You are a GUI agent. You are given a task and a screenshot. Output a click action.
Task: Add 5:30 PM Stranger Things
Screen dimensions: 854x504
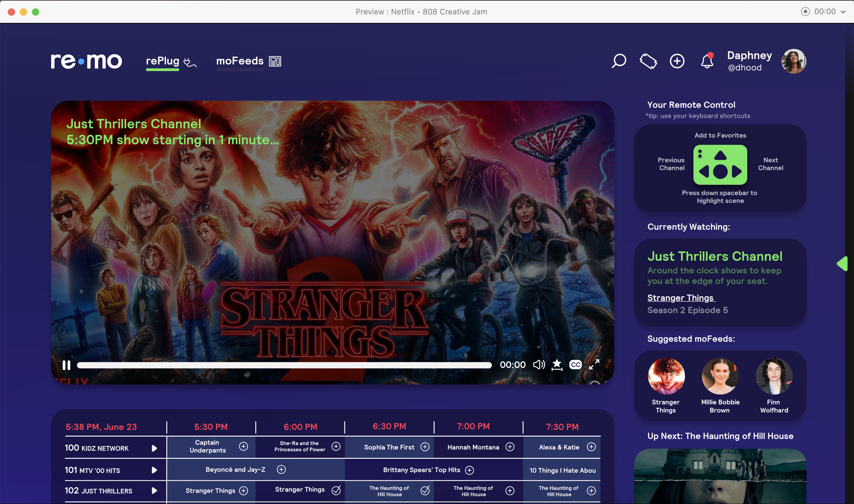pyautogui.click(x=243, y=491)
